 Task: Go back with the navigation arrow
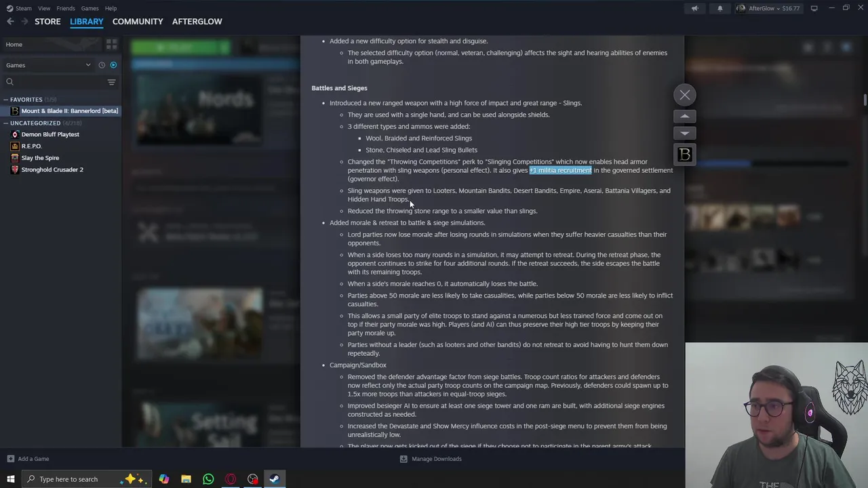point(10,22)
